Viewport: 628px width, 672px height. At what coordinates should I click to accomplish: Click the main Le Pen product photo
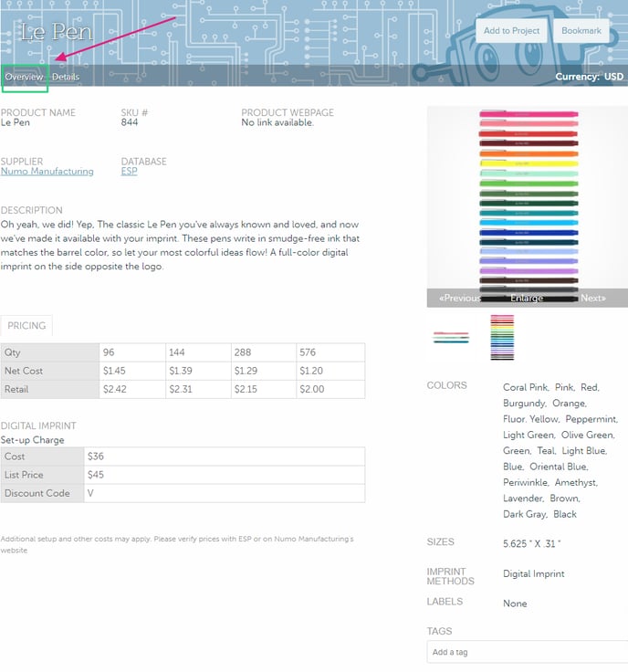527,196
